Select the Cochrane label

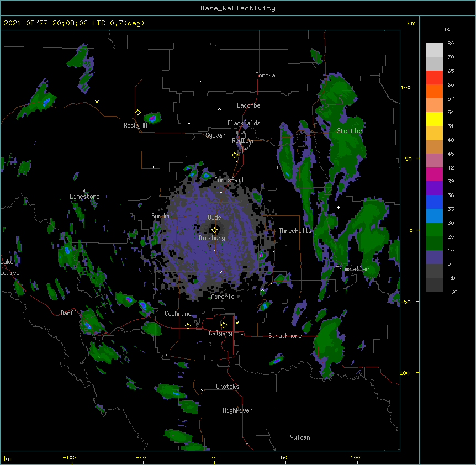click(178, 314)
